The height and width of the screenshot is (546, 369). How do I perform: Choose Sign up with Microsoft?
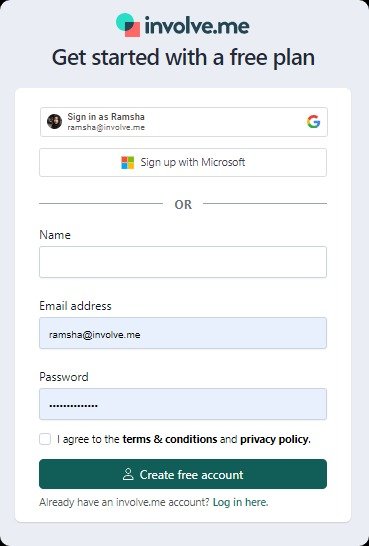coord(183,163)
